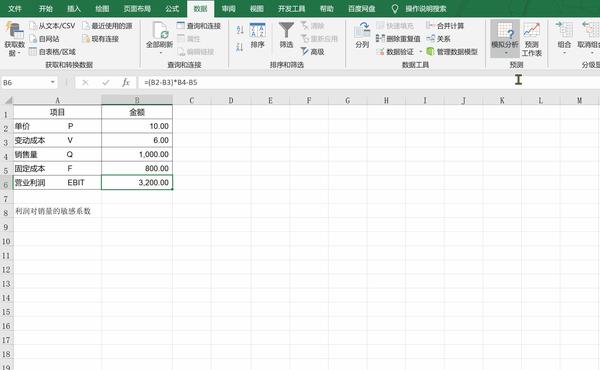Select cell with value 1,000.00

[x=137, y=154]
